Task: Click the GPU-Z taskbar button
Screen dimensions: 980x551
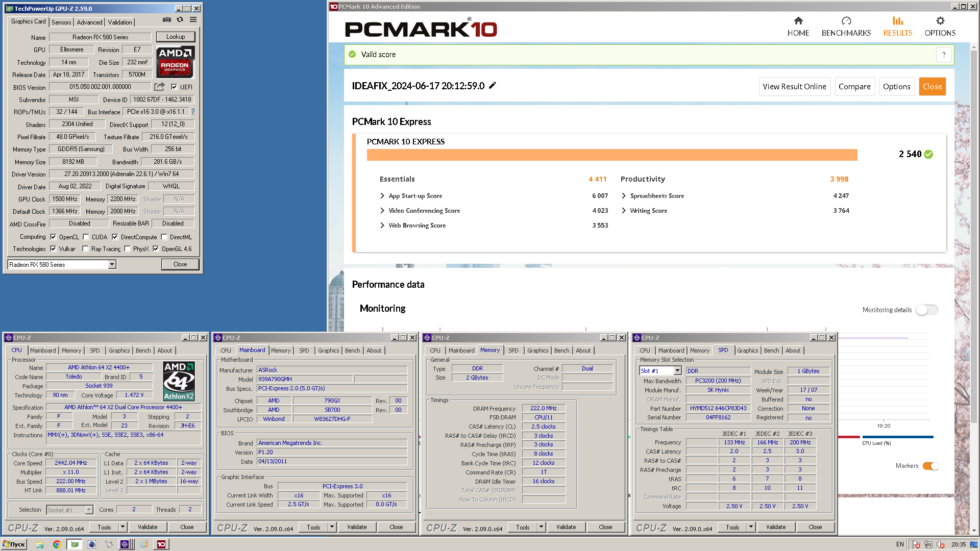Action: tap(75, 544)
